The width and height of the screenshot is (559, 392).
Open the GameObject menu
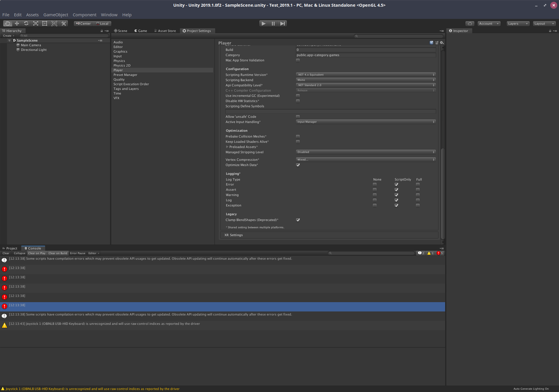[56, 15]
